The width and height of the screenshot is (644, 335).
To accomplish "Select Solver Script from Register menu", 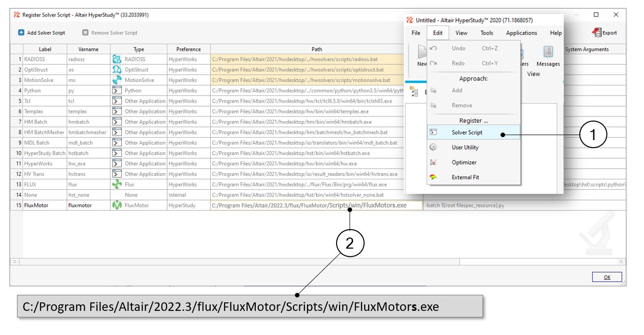I will coord(466,133).
